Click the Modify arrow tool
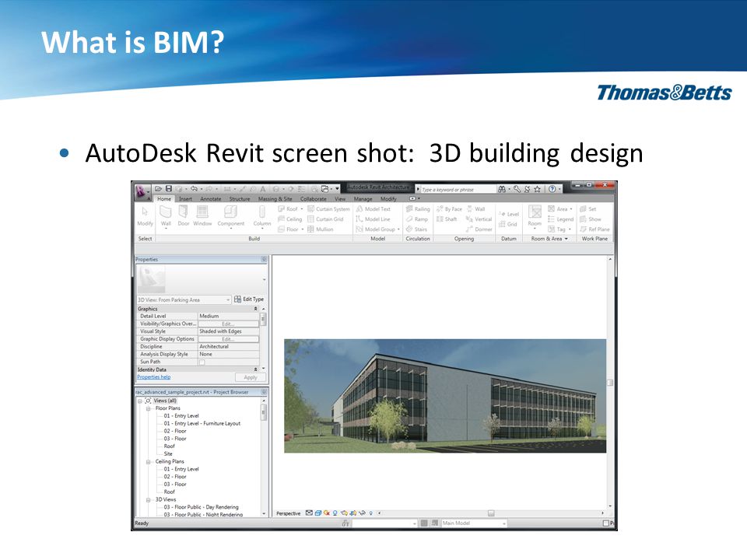Screen dimensions: 747x560 click(x=145, y=215)
